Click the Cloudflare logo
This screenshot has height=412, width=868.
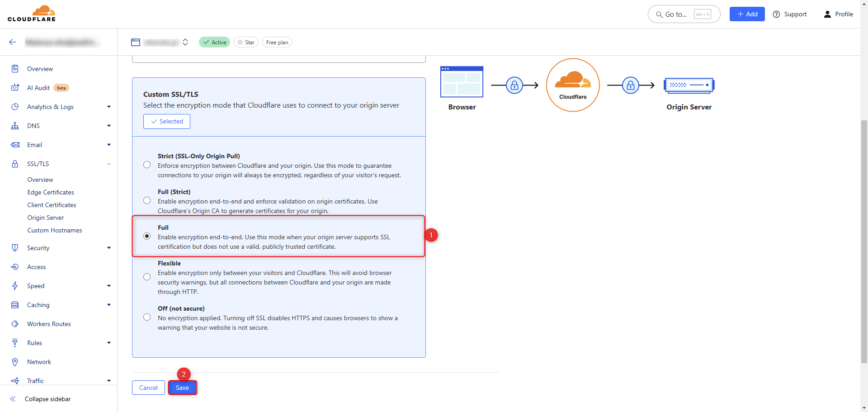(x=32, y=14)
